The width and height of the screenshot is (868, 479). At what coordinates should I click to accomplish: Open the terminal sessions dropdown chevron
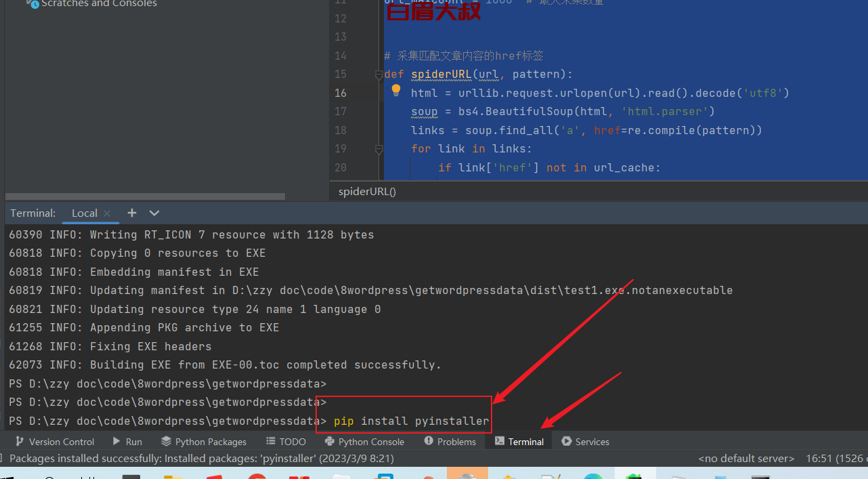point(154,213)
